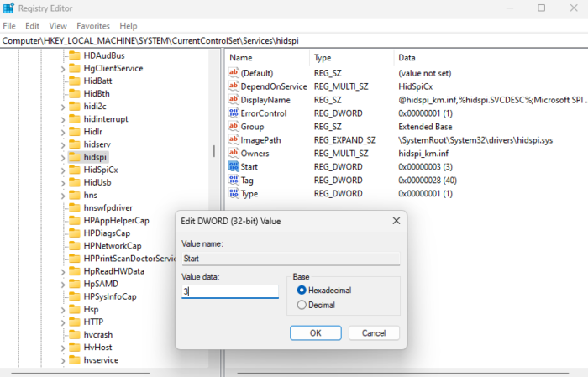Click the hidserv folder icon
The image size is (588, 377).
(x=75, y=144)
